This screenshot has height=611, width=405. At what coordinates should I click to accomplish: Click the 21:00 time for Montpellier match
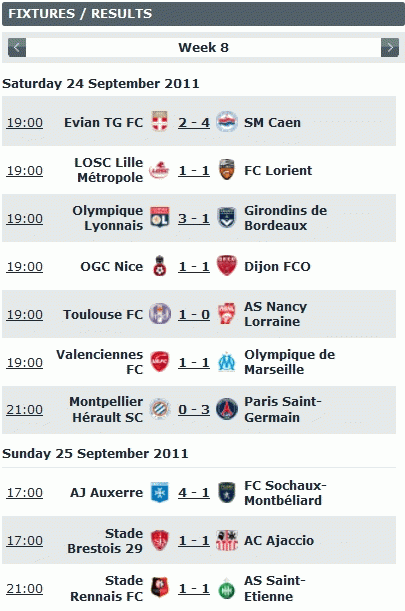tap(25, 410)
